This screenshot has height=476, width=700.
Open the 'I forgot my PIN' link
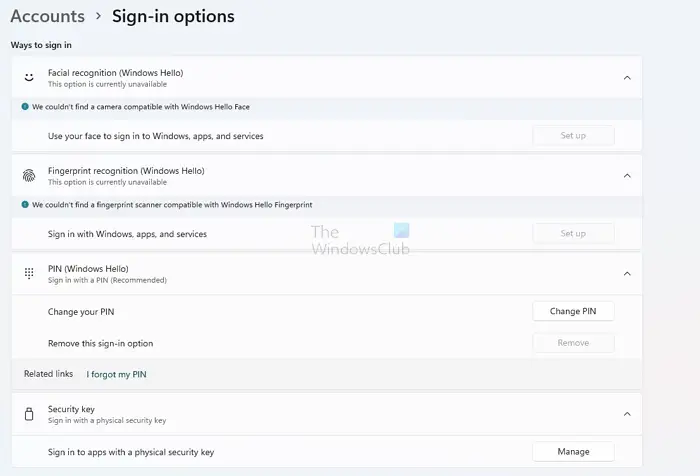(117, 374)
